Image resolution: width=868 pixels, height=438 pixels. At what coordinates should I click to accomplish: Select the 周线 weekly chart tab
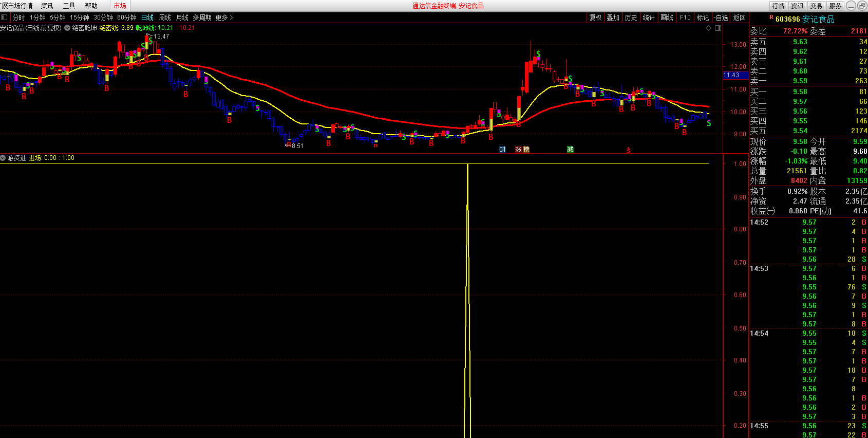[x=165, y=17]
